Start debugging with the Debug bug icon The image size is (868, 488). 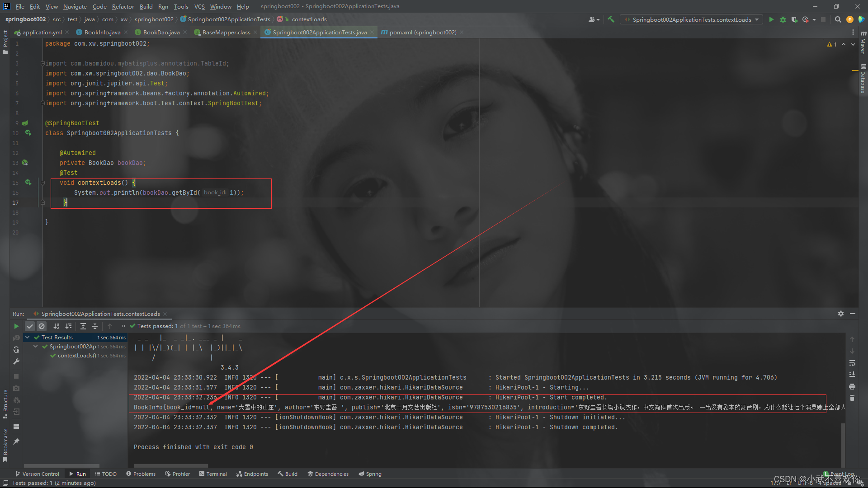point(783,19)
